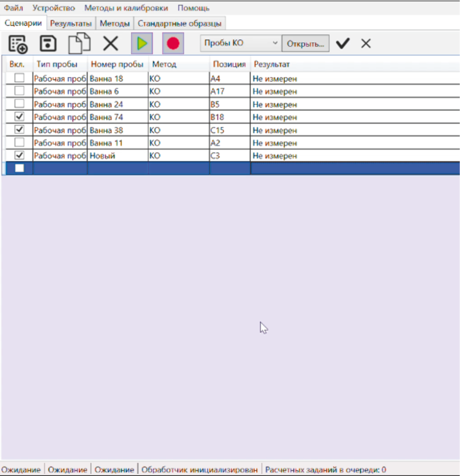Open the Методы и калибровки menu
The height and width of the screenshot is (476, 460).
126,8
